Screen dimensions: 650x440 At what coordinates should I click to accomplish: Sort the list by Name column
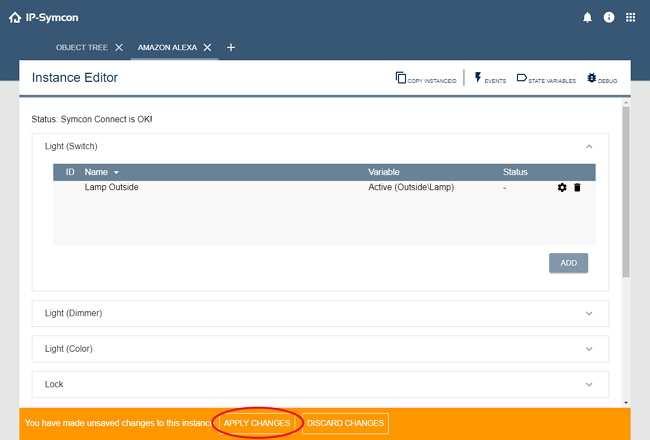tap(101, 172)
